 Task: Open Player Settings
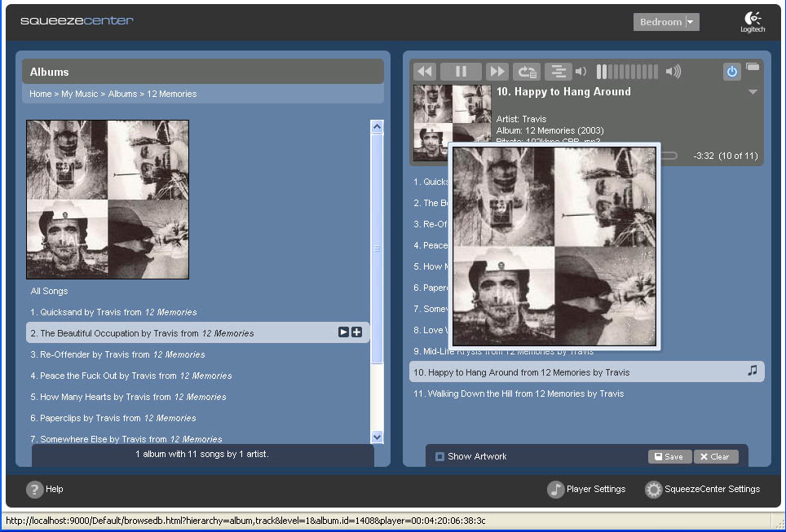[587, 489]
